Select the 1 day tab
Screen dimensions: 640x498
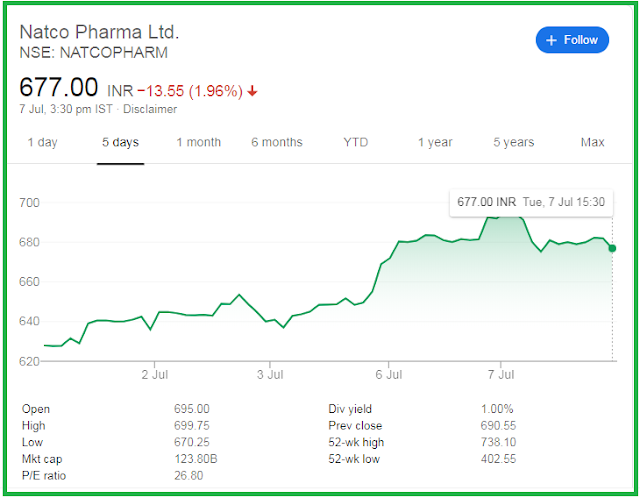(x=42, y=142)
